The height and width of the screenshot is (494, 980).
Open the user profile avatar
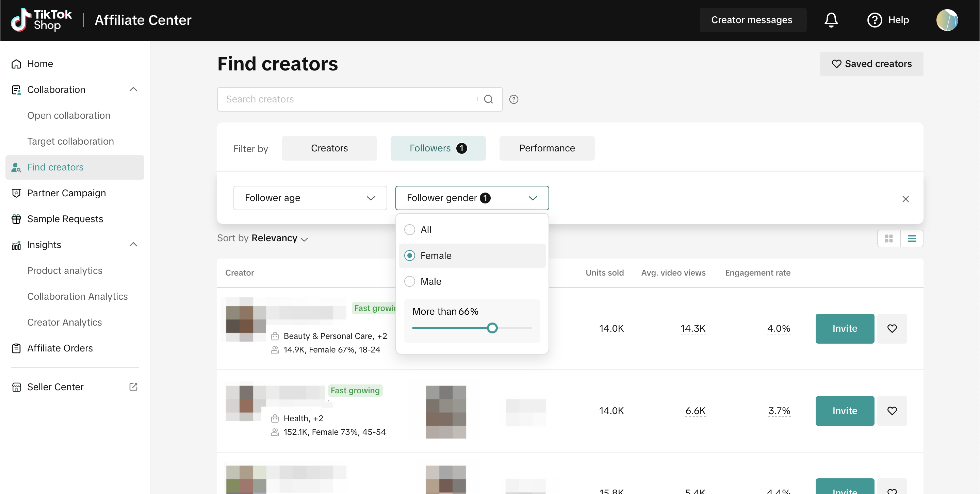947,20
